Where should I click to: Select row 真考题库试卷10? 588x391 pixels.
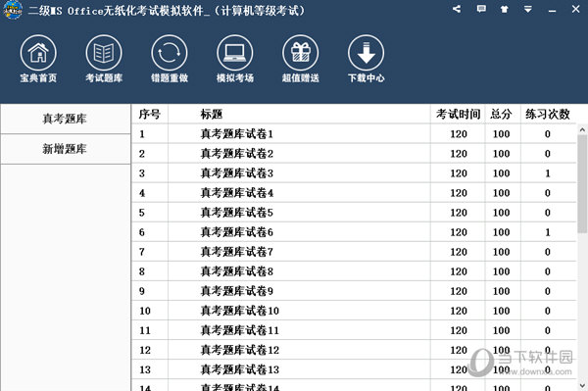tap(354, 311)
